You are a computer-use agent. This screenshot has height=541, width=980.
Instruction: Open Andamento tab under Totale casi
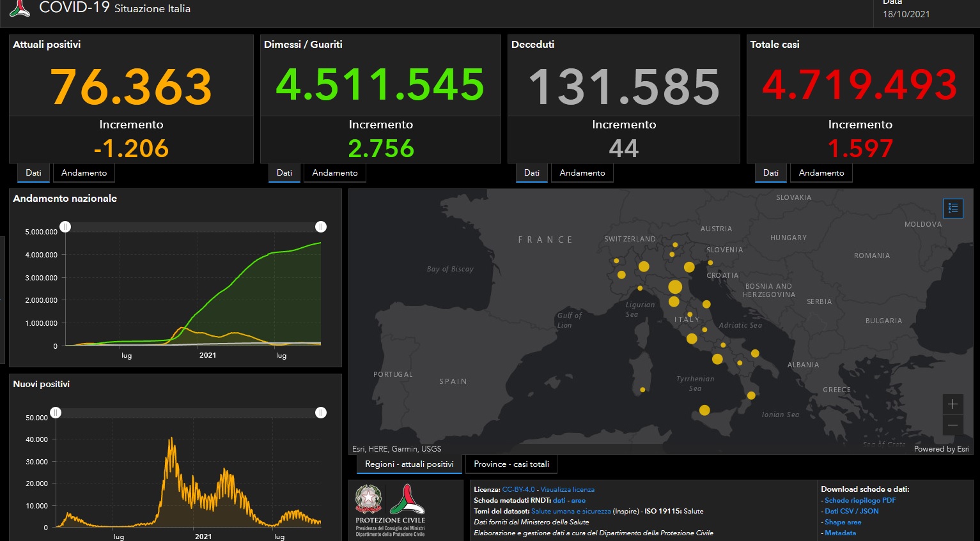pyautogui.click(x=821, y=173)
